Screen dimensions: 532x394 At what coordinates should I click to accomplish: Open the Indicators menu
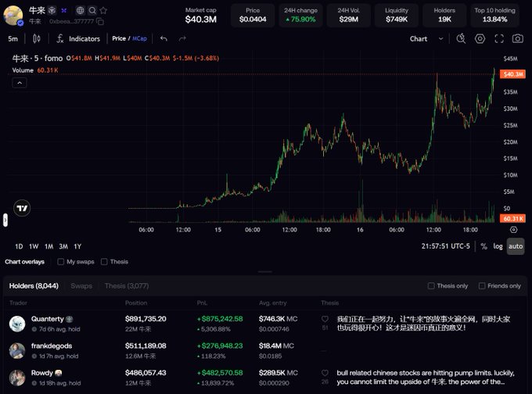pyautogui.click(x=78, y=38)
